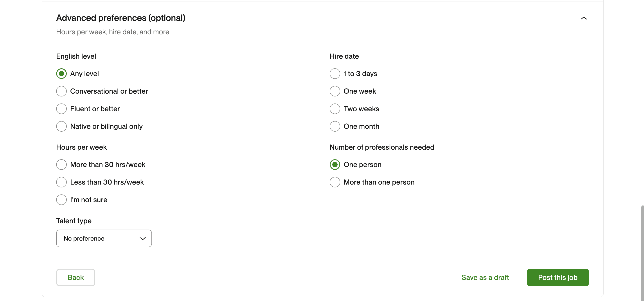This screenshot has height=301, width=644.
Task: Click the collapse chevron for Advanced preferences
Action: click(x=583, y=18)
